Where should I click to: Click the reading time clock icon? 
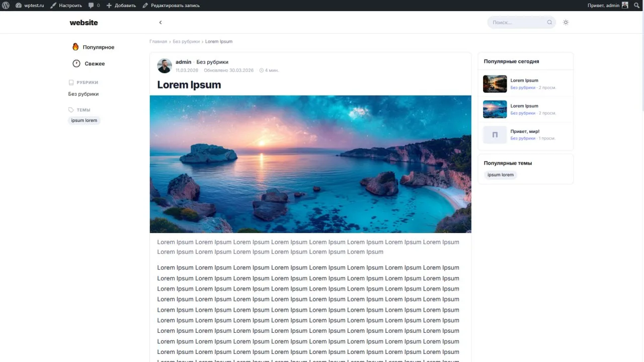pos(262,70)
